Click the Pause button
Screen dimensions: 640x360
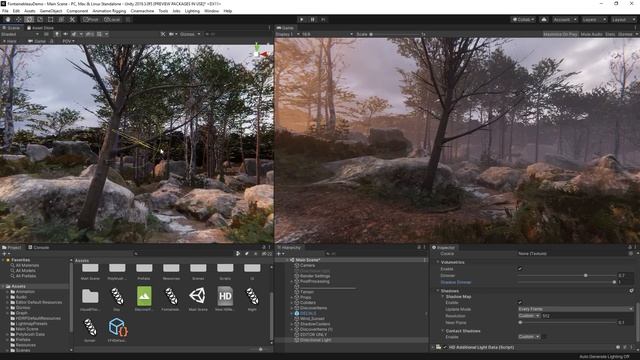click(313, 20)
